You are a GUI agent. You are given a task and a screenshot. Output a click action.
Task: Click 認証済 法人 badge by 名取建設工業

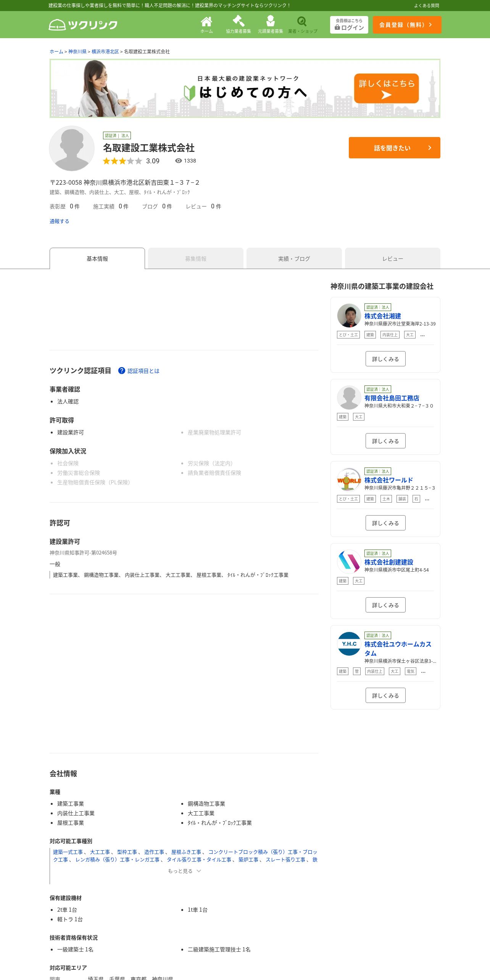pos(117,135)
